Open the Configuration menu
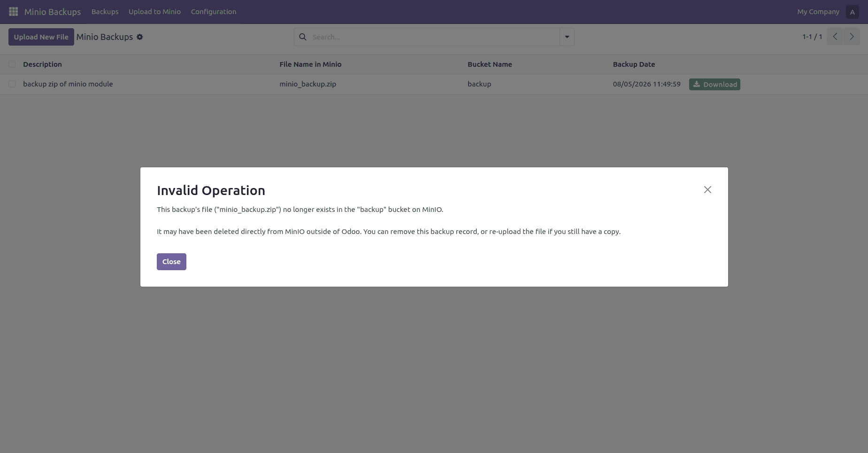Viewport: 868px width, 453px height. pos(214,12)
